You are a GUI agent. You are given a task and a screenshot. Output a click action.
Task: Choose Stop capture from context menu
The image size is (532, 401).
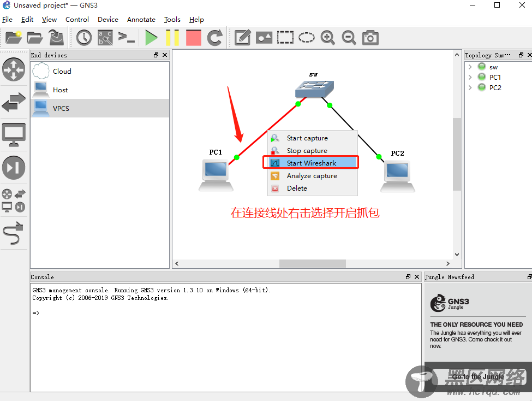click(313, 151)
